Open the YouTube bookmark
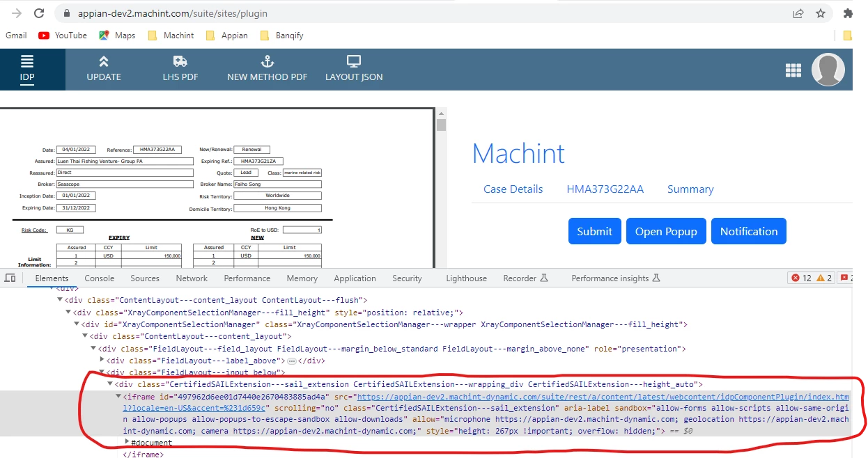Viewport: 868px width, 458px height. point(63,35)
